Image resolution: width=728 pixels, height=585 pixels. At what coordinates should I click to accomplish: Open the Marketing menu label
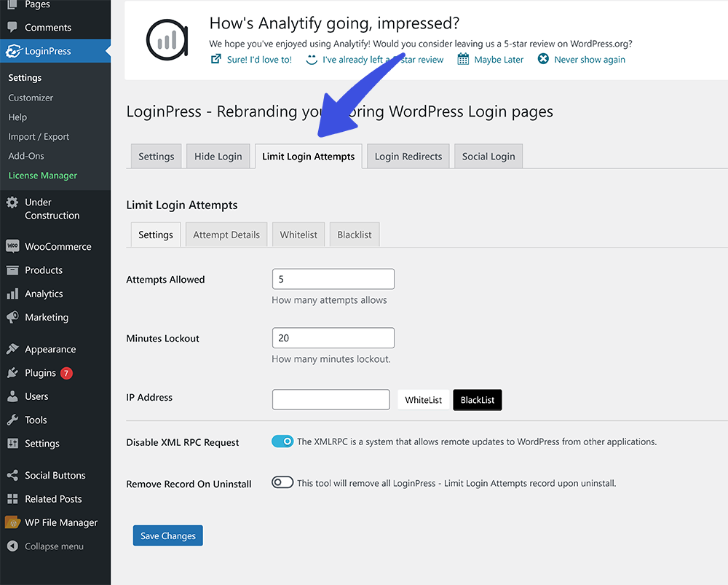click(x=47, y=317)
